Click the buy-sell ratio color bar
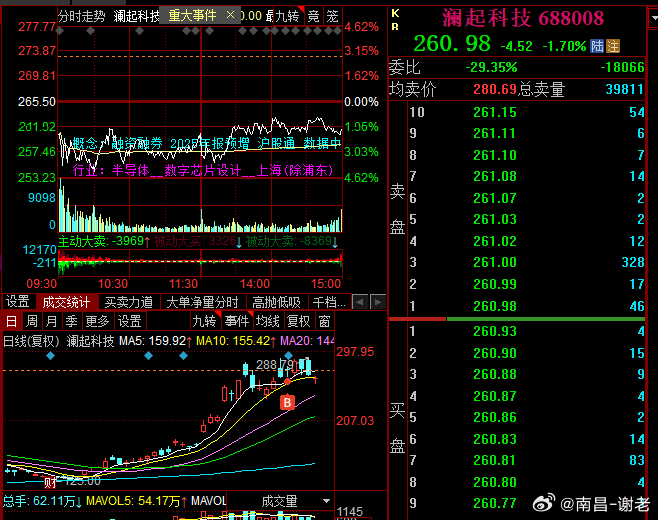The width and height of the screenshot is (658, 520). (517, 319)
